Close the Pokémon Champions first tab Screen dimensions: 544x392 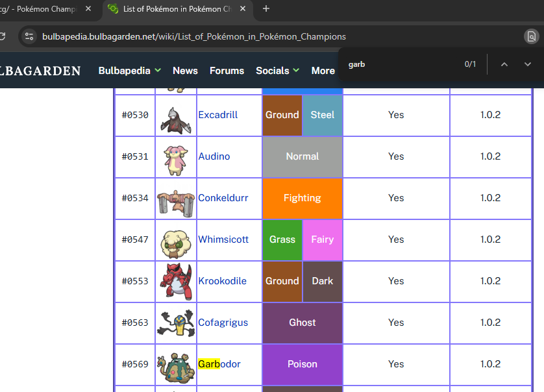point(88,8)
